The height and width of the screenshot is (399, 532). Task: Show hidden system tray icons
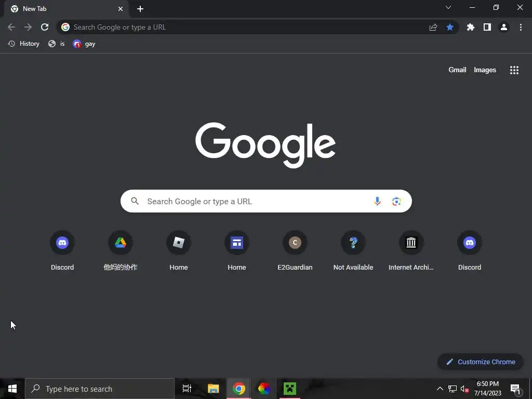440,389
